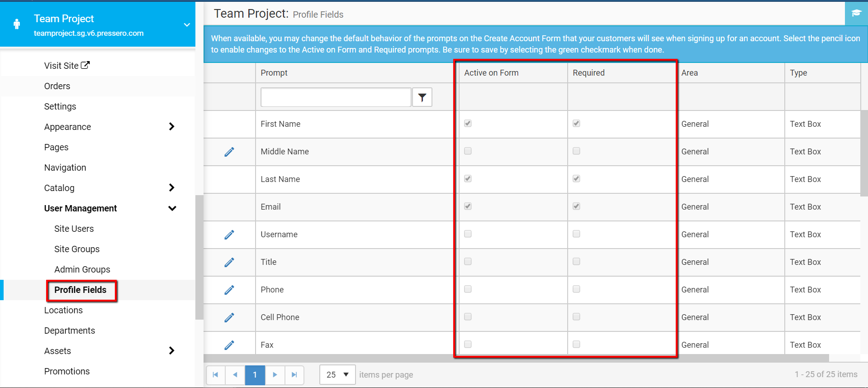Toggle Active on Form for Title
Image resolution: width=868 pixels, height=388 pixels.
[468, 262]
